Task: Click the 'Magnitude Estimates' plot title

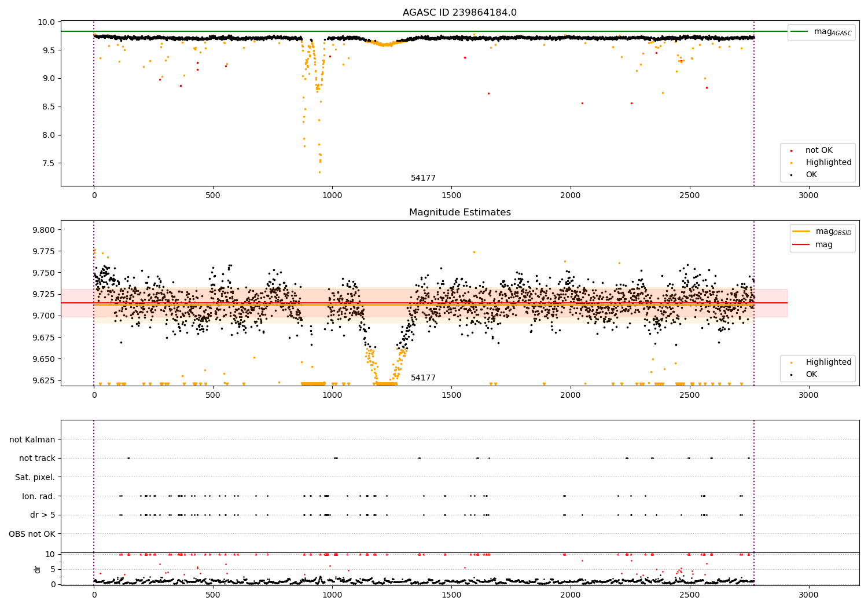Action: pos(459,213)
